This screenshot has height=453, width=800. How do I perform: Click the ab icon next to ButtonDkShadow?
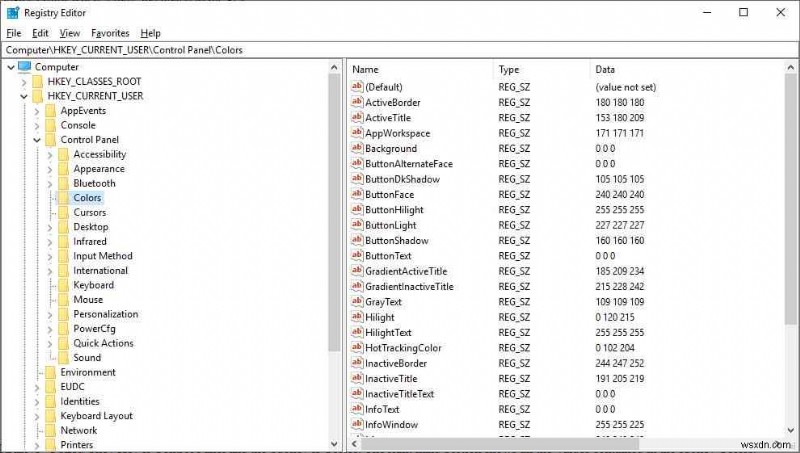pos(357,179)
